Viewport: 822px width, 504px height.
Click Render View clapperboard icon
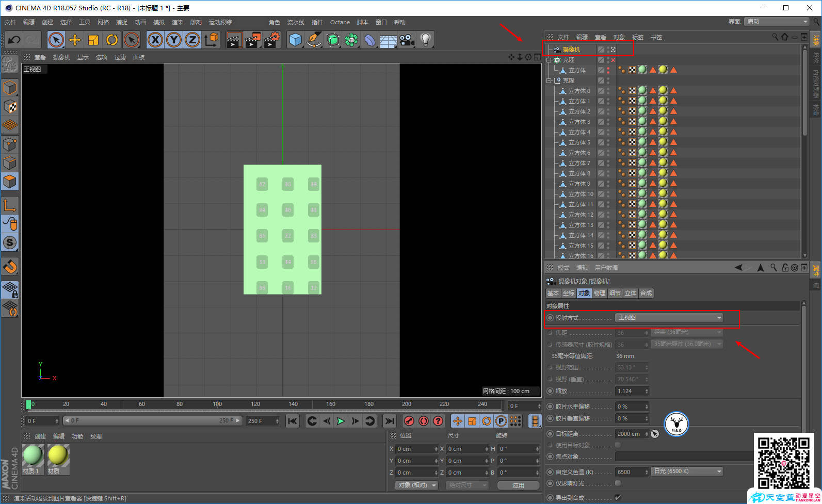(234, 40)
